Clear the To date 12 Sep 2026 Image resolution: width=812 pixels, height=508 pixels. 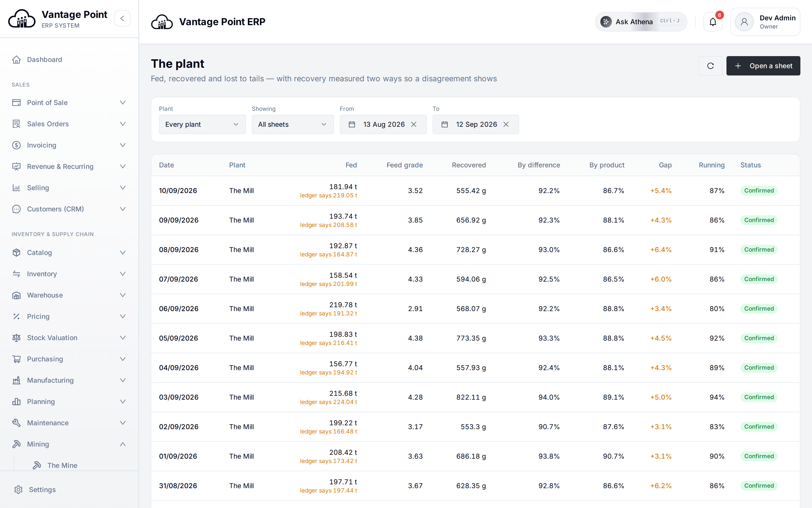tap(506, 124)
